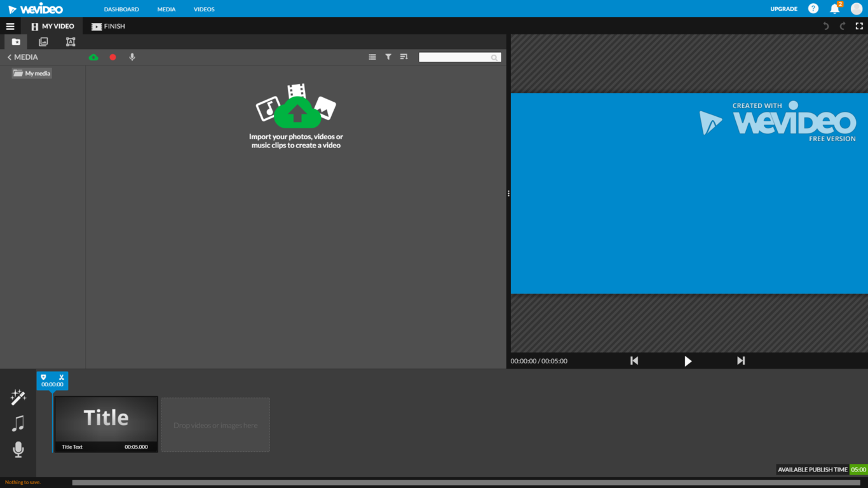868x488 pixels.
Task: Click the playhead scissors split icon
Action: (x=62, y=377)
